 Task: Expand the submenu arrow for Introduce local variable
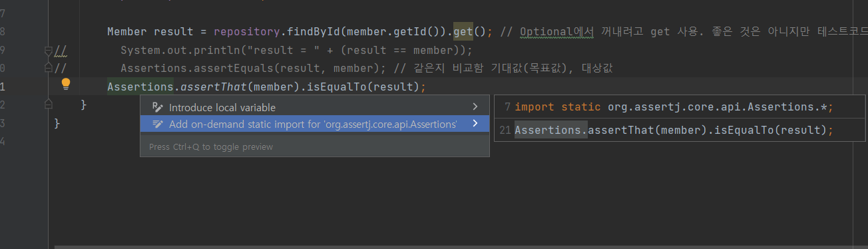click(475, 107)
